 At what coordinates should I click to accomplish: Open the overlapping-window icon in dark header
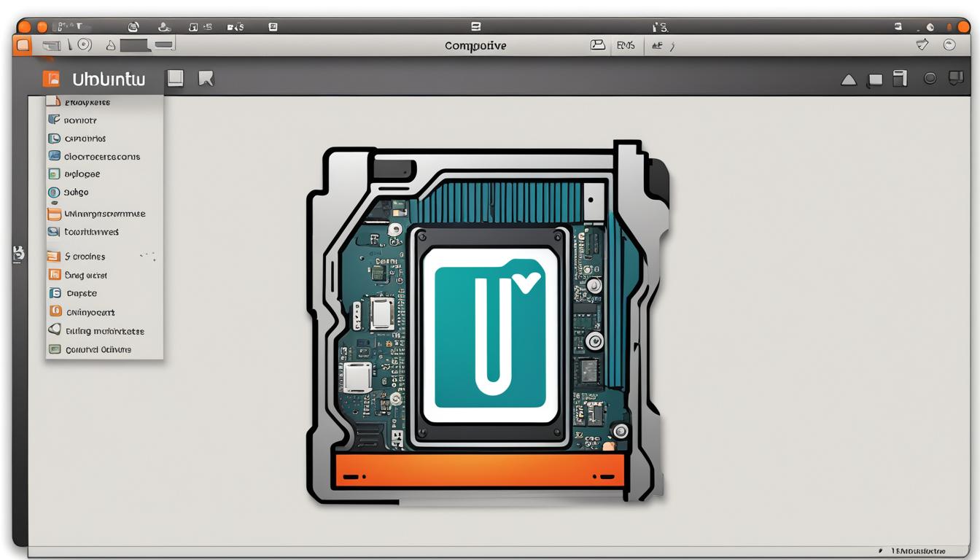pos(875,79)
